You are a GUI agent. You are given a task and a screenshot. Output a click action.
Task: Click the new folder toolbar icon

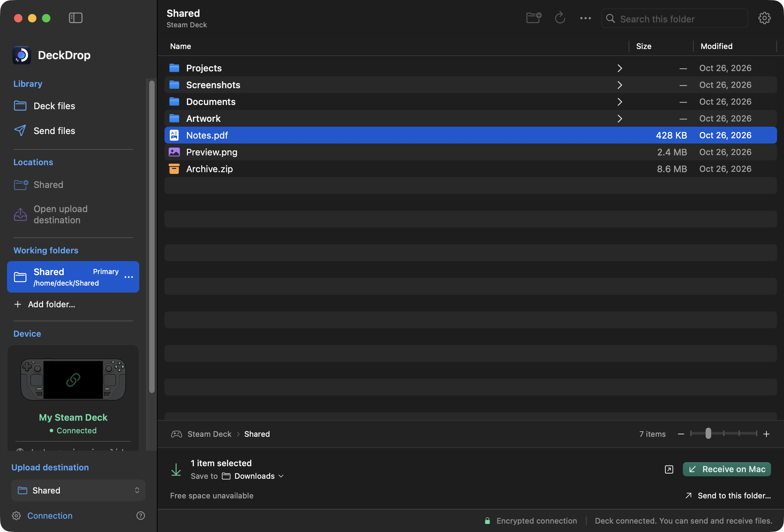click(x=534, y=18)
